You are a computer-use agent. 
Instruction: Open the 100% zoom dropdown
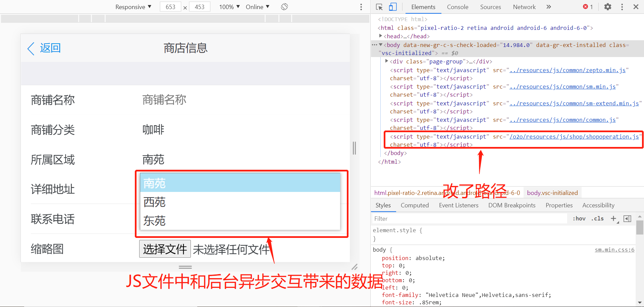(x=229, y=7)
